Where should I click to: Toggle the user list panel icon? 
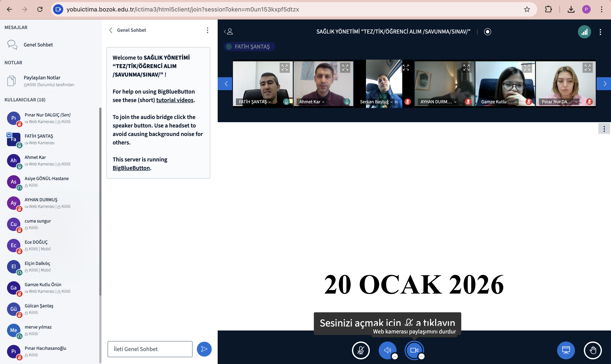tap(229, 32)
